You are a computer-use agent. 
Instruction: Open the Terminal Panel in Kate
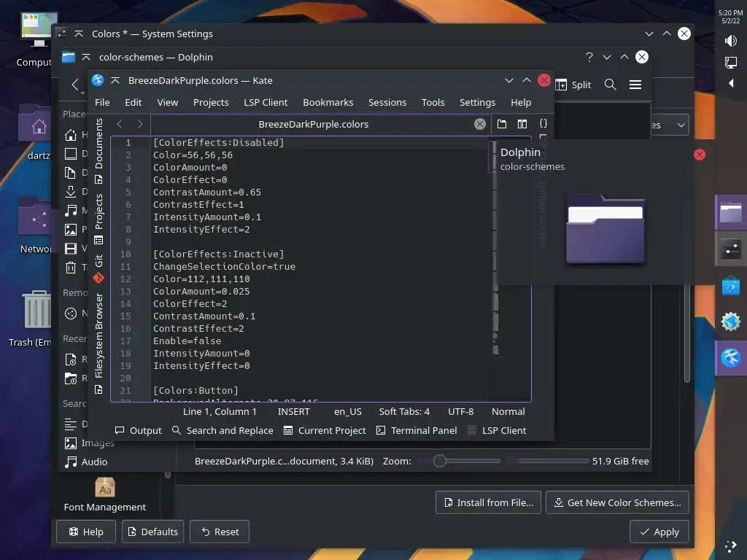point(417,430)
